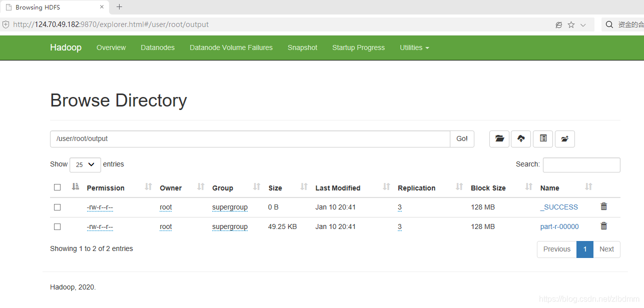Click the sort arrows beside Permission header
Image resolution: width=644 pixels, height=308 pixels.
point(148,186)
